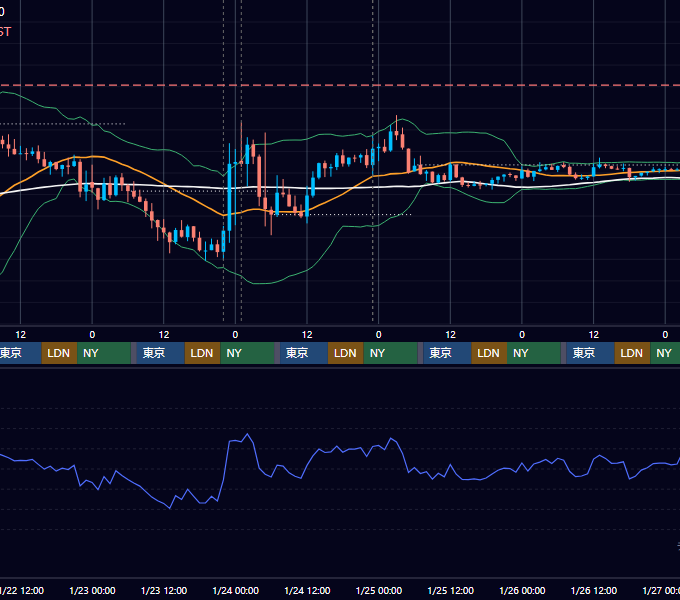Select the 東京 session block for 1/25
The image size is (680, 600).
click(x=448, y=353)
